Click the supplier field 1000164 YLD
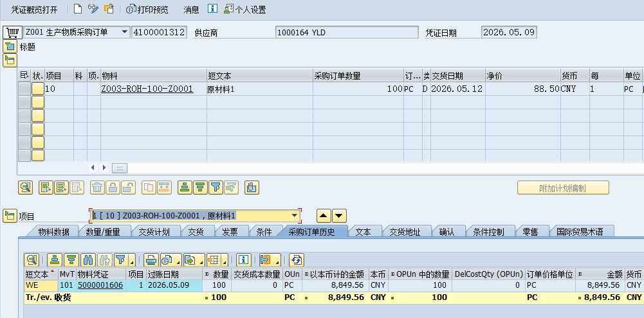 (x=347, y=32)
